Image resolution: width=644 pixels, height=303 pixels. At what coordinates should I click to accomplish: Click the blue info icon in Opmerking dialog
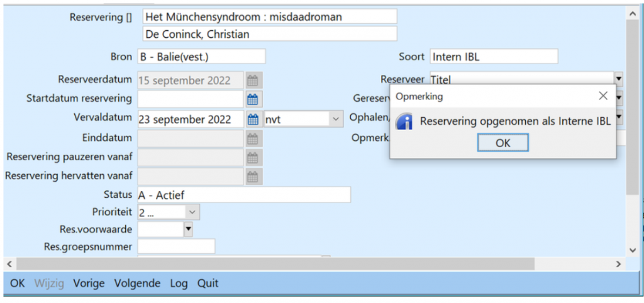tap(404, 121)
